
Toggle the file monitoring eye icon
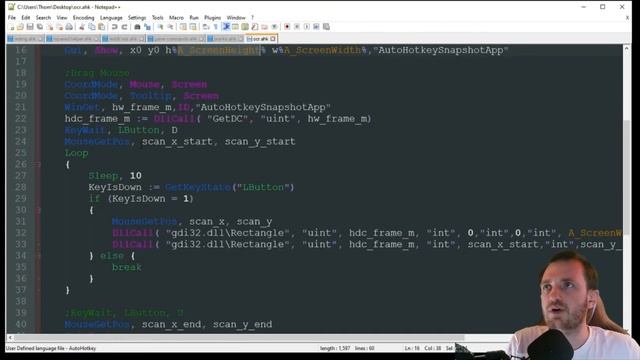[274, 27]
